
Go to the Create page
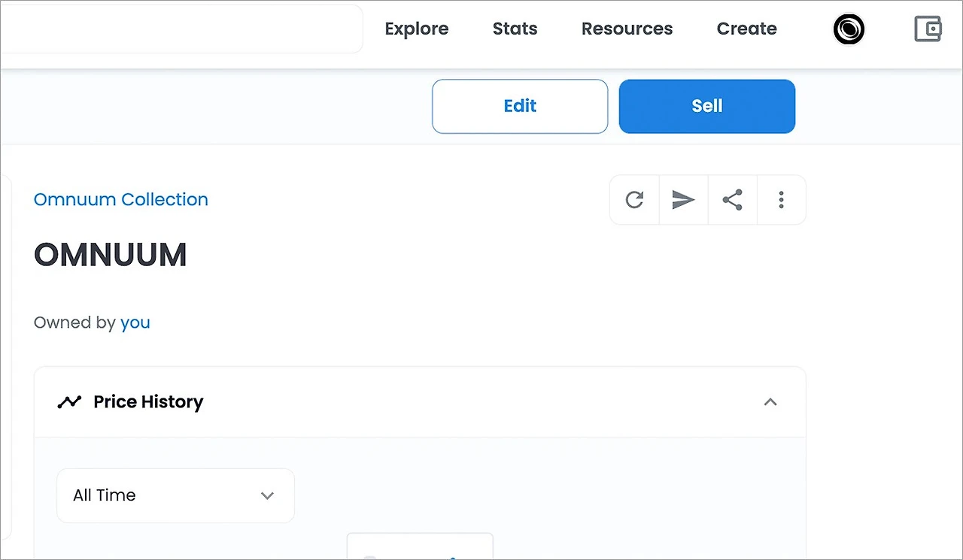[x=747, y=29]
